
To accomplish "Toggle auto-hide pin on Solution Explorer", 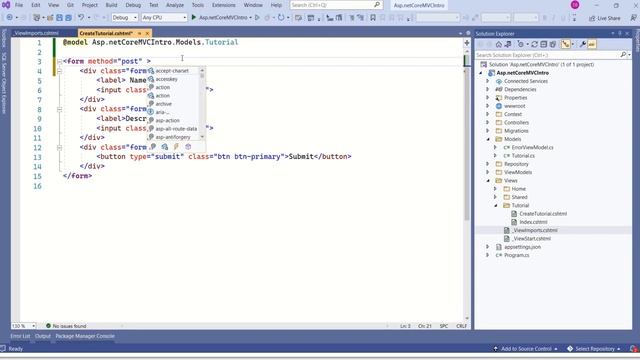I will 620,33.
